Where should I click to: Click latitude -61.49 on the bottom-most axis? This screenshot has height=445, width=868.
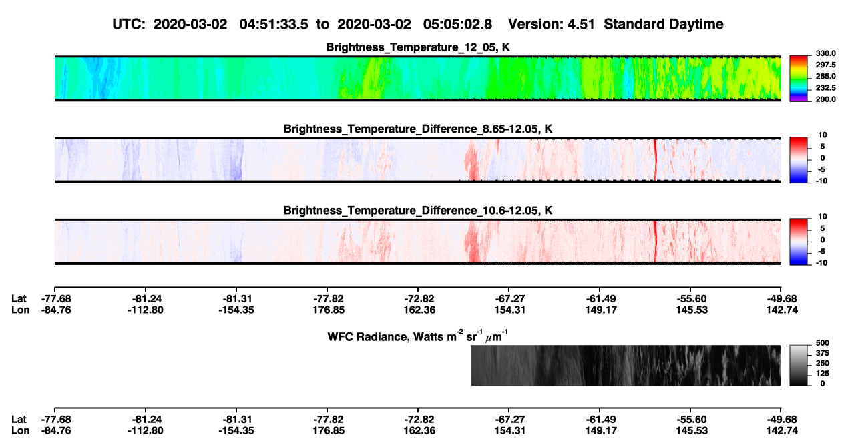click(599, 419)
